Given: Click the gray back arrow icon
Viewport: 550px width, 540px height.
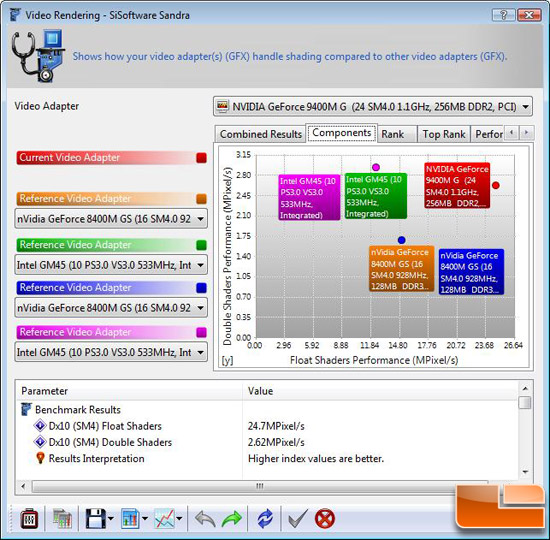Looking at the screenshot, I should (205, 519).
